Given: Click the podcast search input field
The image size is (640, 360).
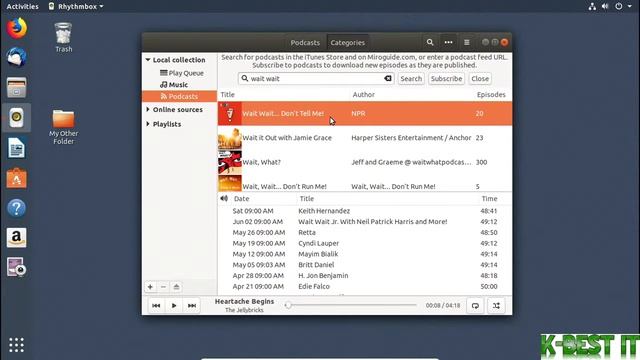Looking at the screenshot, I should pyautogui.click(x=316, y=78).
